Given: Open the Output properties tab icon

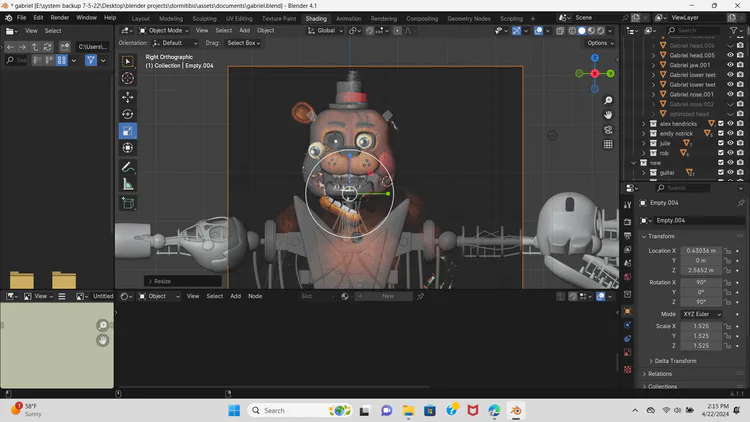Looking at the screenshot, I should pos(628,236).
